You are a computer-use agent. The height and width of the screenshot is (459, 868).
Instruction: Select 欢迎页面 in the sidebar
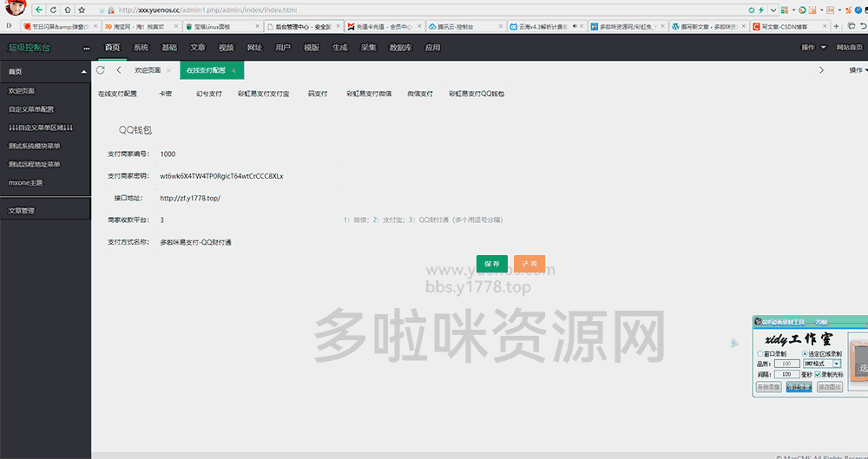pyautogui.click(x=22, y=91)
